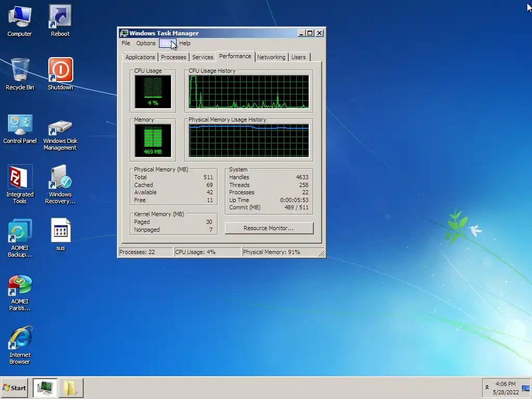This screenshot has width=532, height=399.
Task: Click the date 5/28/2022 in tray
Action: pyautogui.click(x=506, y=392)
